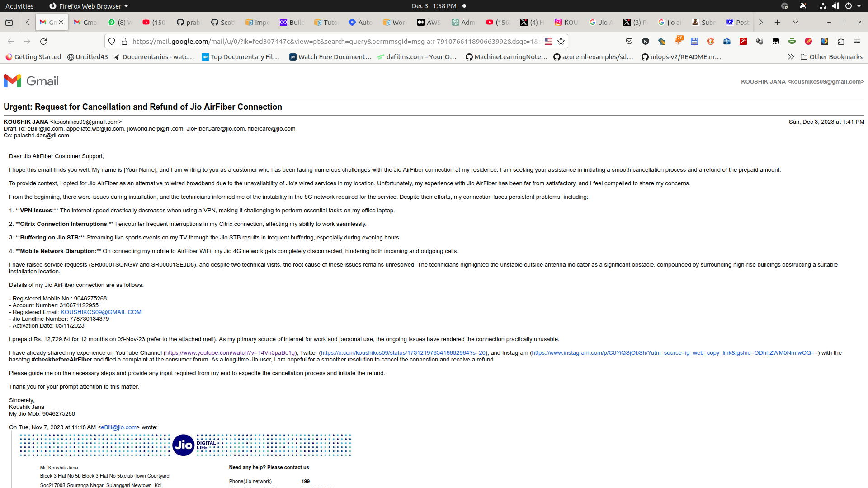Open Firefox View icon left of tabs
The height and width of the screenshot is (488, 868).
coord(9,22)
